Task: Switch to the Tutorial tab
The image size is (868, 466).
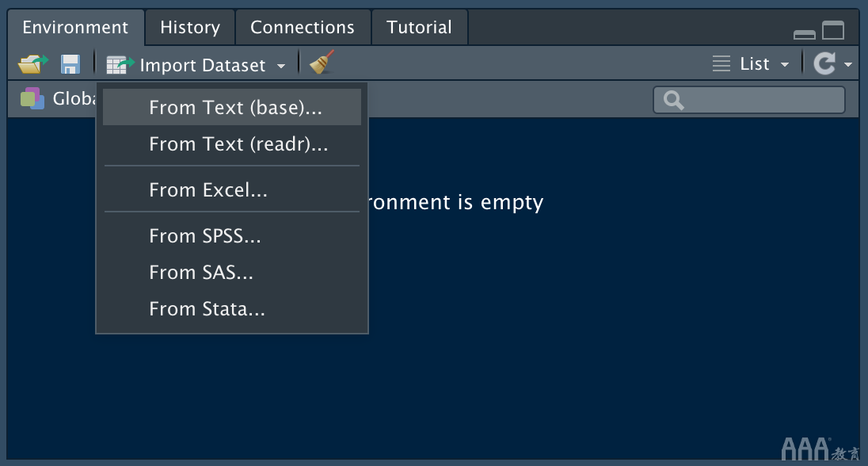Action: click(x=419, y=27)
